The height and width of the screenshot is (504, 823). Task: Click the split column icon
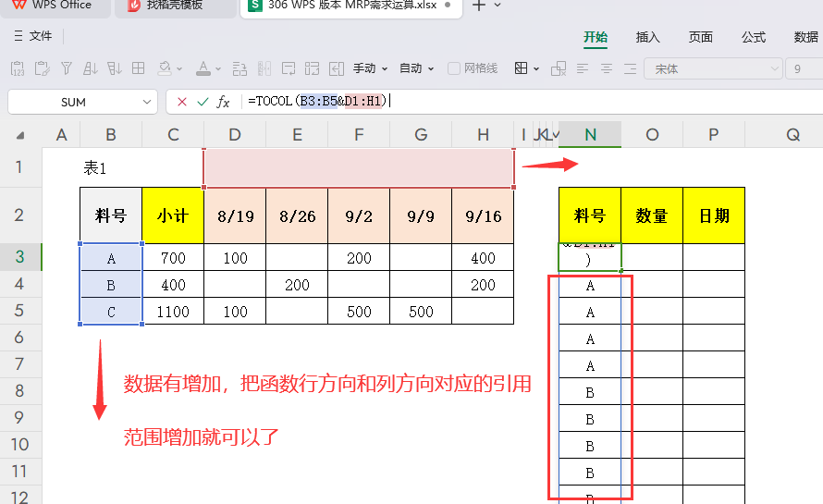[x=264, y=68]
